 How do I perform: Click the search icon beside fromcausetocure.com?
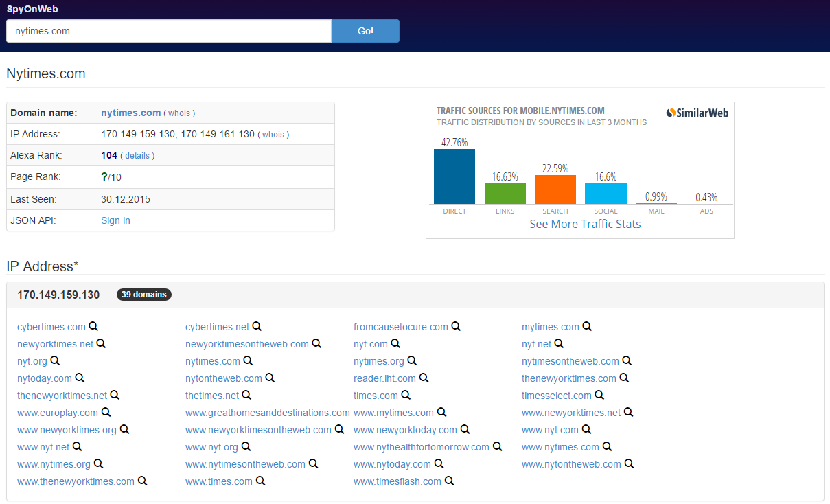(x=456, y=327)
